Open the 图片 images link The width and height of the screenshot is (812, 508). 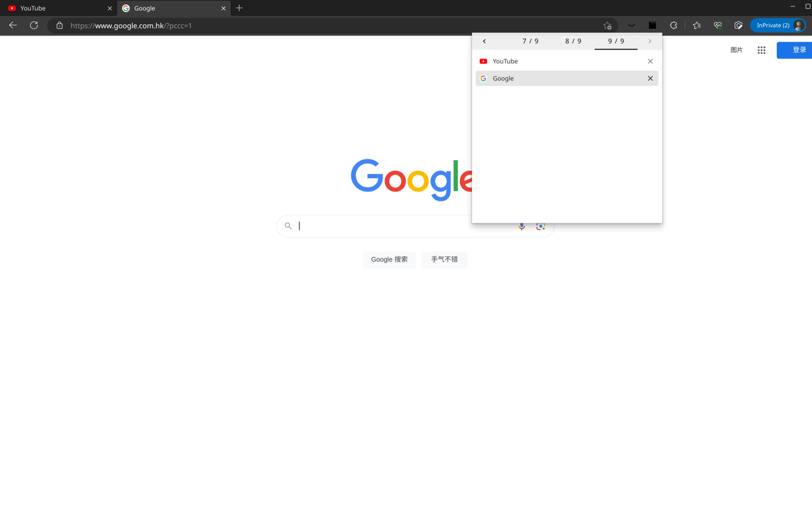click(737, 50)
